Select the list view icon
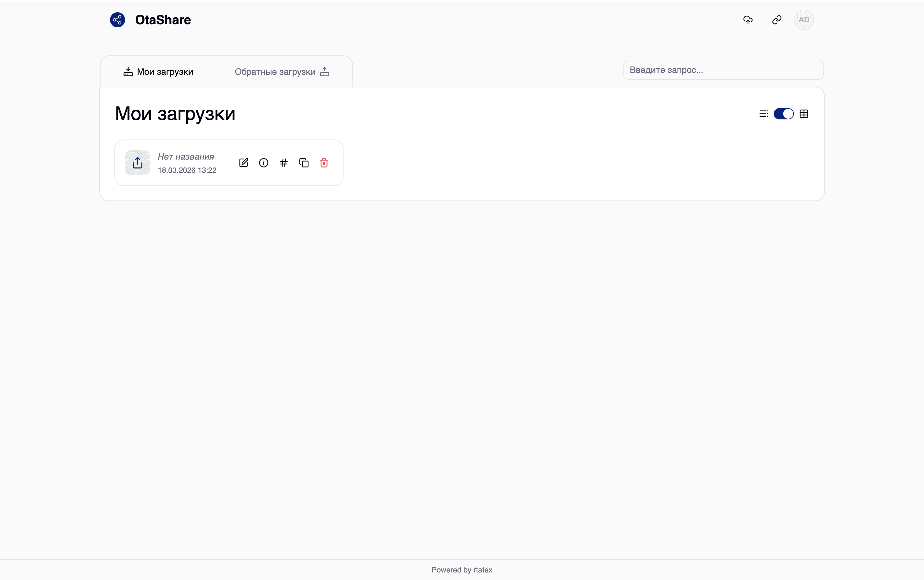This screenshot has width=924, height=580. tap(763, 114)
